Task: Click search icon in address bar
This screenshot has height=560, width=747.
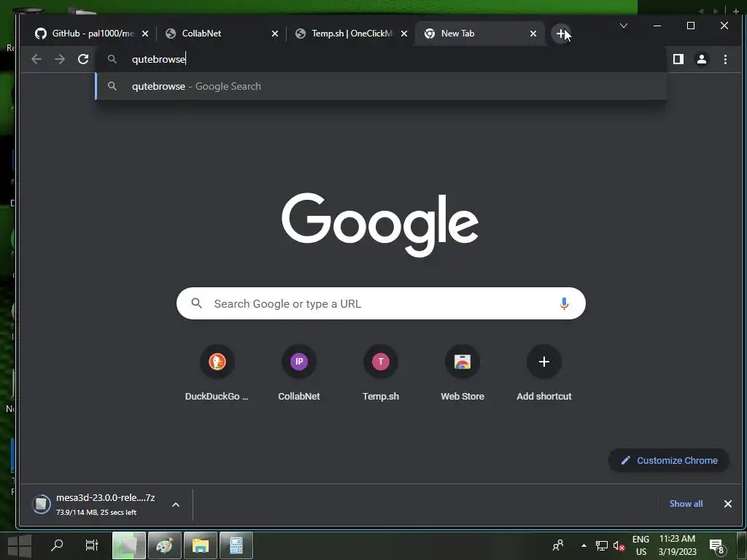Action: (112, 59)
